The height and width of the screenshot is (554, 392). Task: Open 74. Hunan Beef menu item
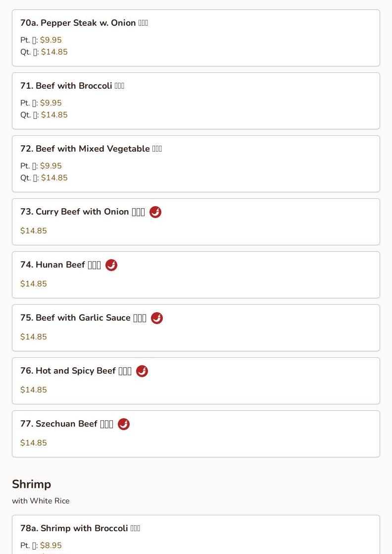click(196, 275)
